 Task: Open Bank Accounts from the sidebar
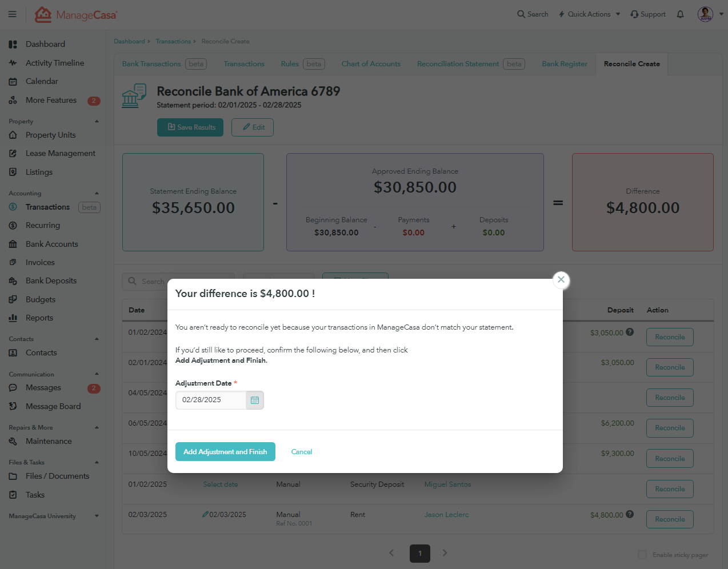pos(52,244)
